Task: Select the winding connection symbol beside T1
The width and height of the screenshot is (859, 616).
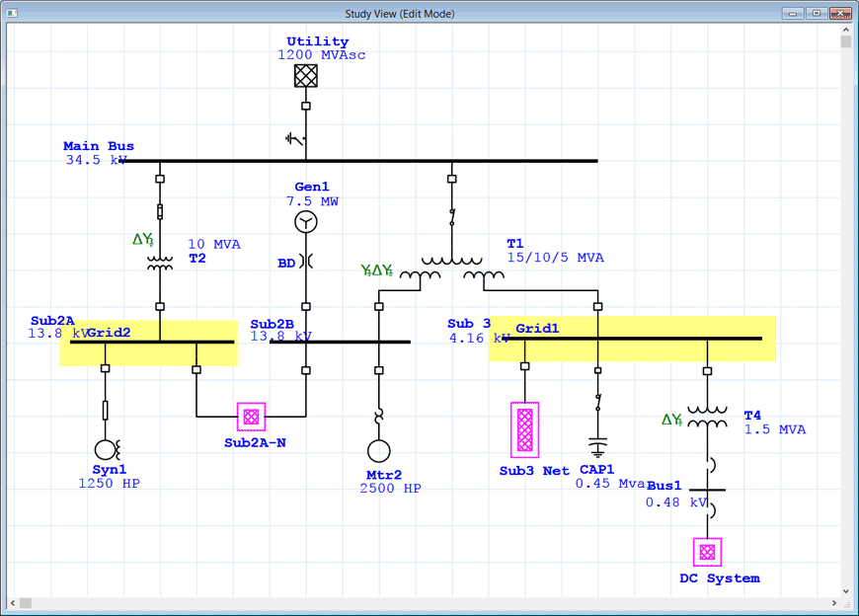Action: click(x=377, y=270)
